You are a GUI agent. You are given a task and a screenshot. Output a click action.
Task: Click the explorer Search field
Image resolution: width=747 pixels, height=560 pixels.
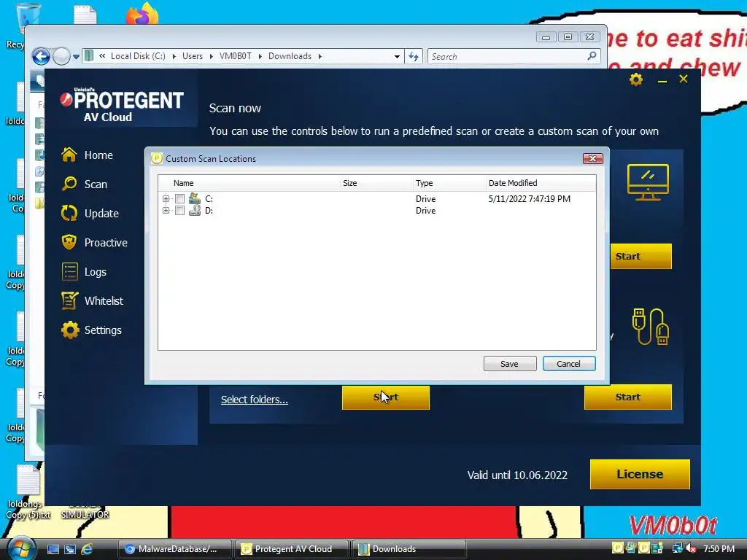514,57
